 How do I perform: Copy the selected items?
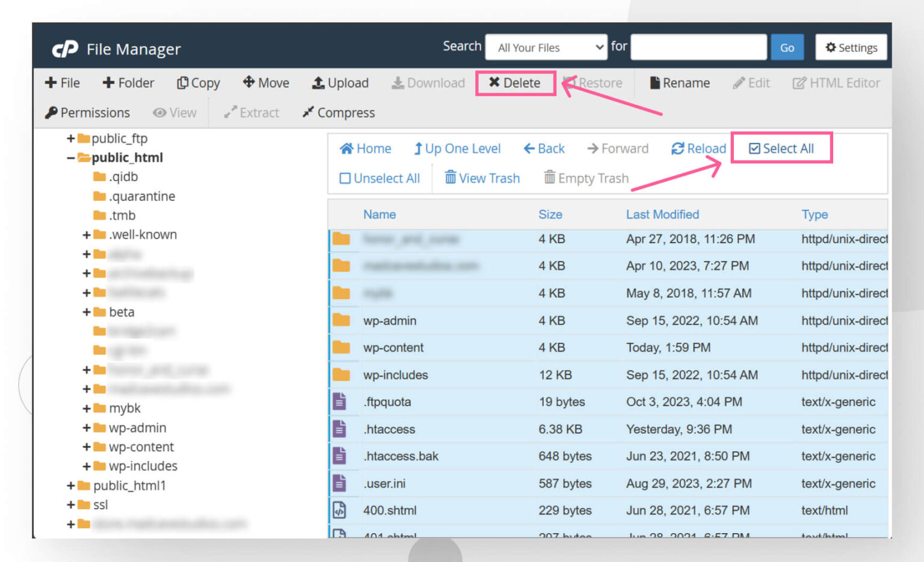click(x=198, y=83)
